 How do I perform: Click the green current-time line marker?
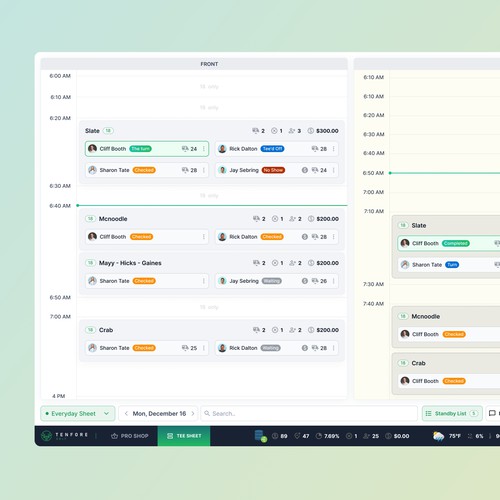tap(78, 205)
